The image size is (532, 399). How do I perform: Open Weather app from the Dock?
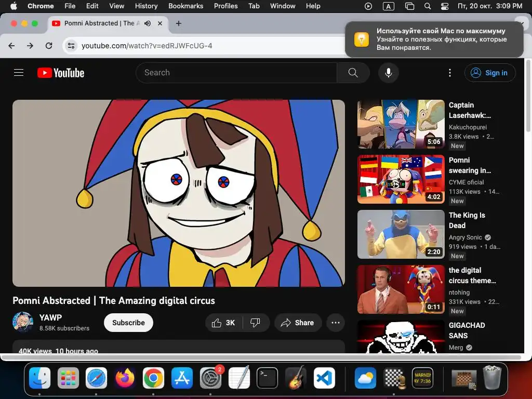[x=365, y=378]
